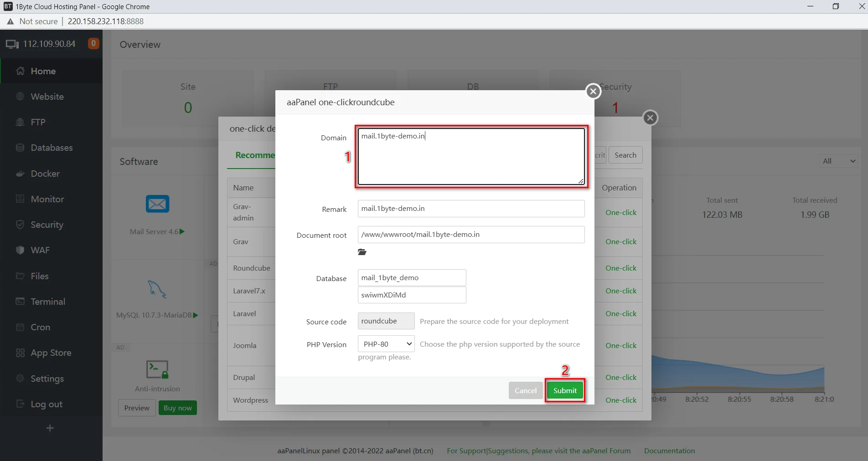The height and width of the screenshot is (461, 868).
Task: Switch to the Recommend tab
Action: [255, 155]
